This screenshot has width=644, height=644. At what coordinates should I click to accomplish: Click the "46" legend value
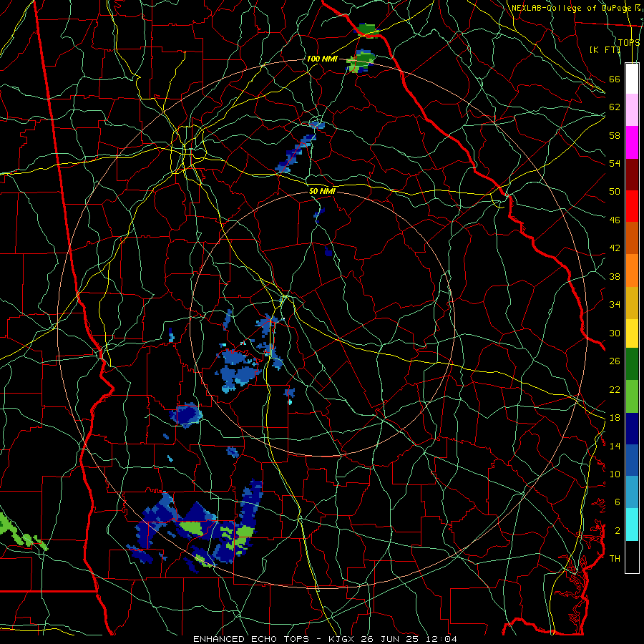point(615,220)
